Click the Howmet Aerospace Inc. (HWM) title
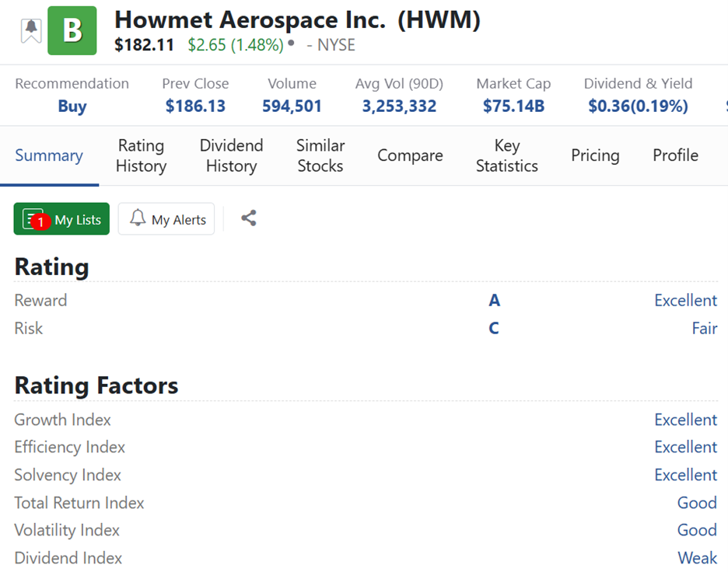 298,20
